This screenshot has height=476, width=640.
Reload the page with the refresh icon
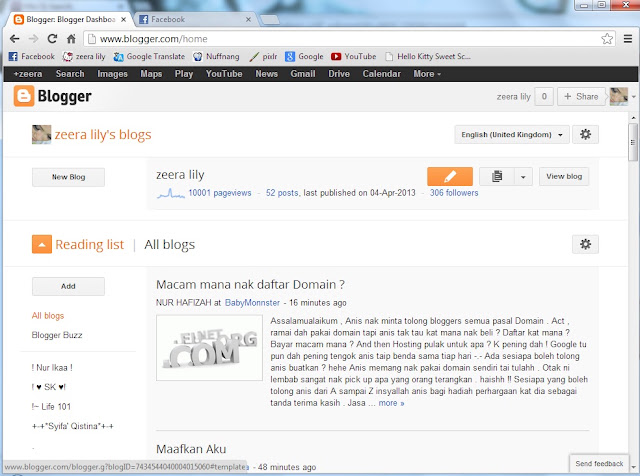tap(52, 39)
